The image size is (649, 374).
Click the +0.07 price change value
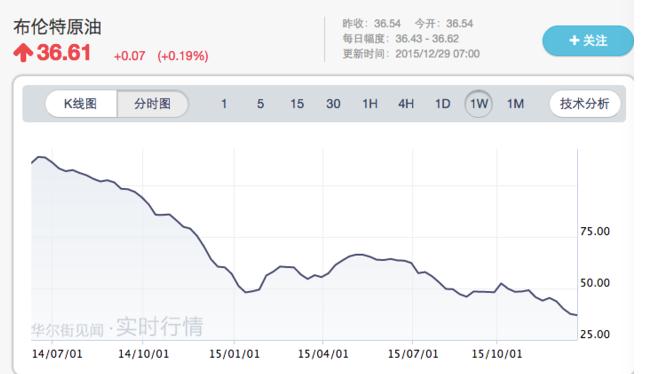[x=130, y=56]
